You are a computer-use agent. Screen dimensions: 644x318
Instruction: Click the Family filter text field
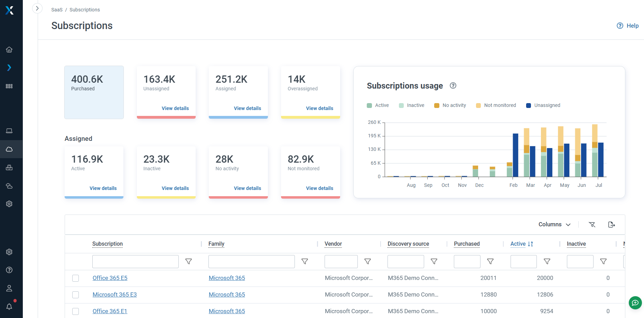[x=251, y=262]
